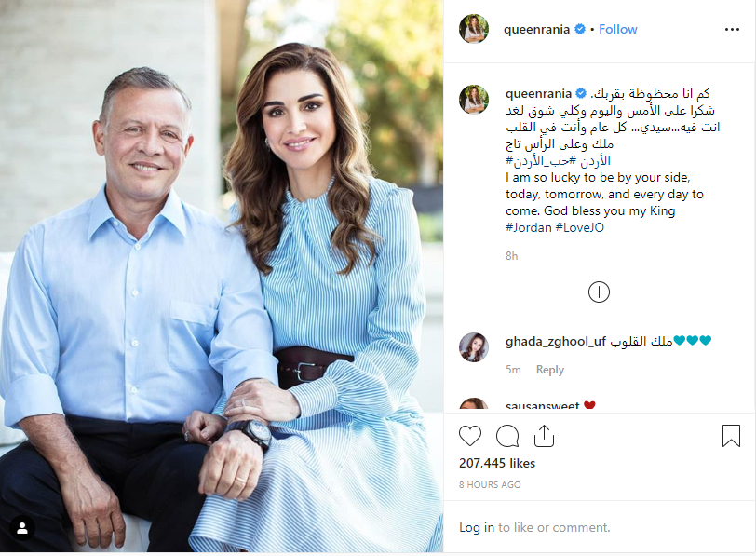Open the #LoveJO hashtag

[x=579, y=227]
